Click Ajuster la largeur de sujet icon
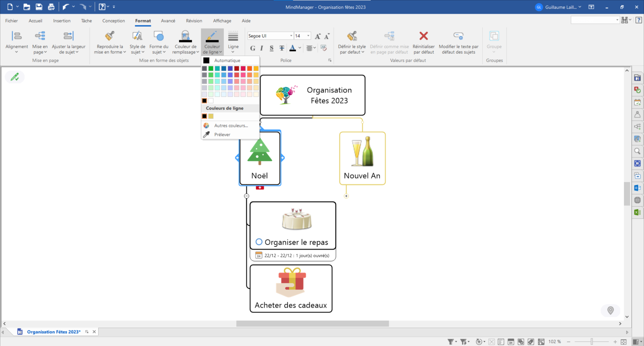Image resolution: width=644 pixels, height=346 pixels. point(68,36)
